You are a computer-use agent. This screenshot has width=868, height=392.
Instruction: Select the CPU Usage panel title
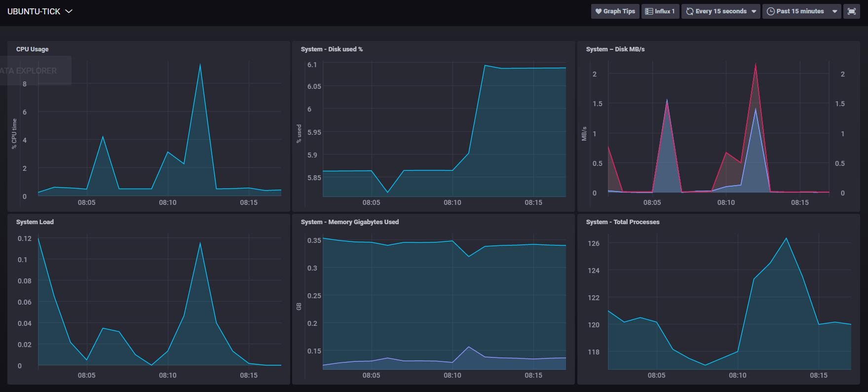pyautogui.click(x=32, y=49)
